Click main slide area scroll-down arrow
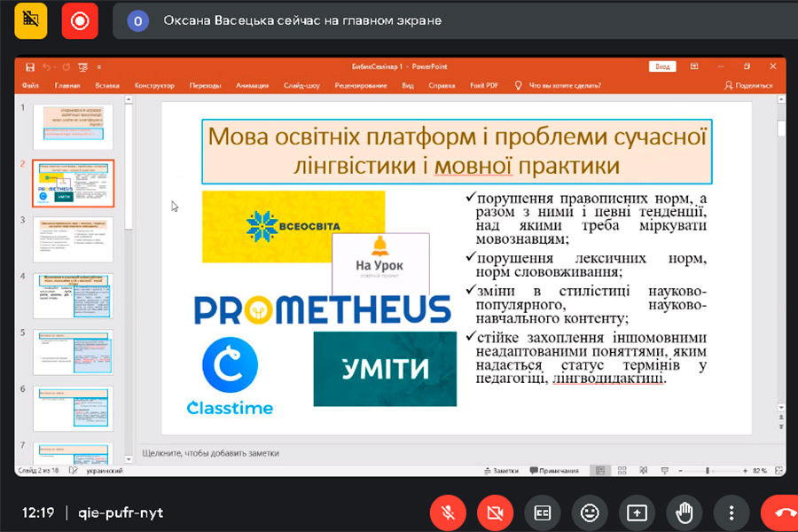The image size is (798, 532). [x=781, y=408]
